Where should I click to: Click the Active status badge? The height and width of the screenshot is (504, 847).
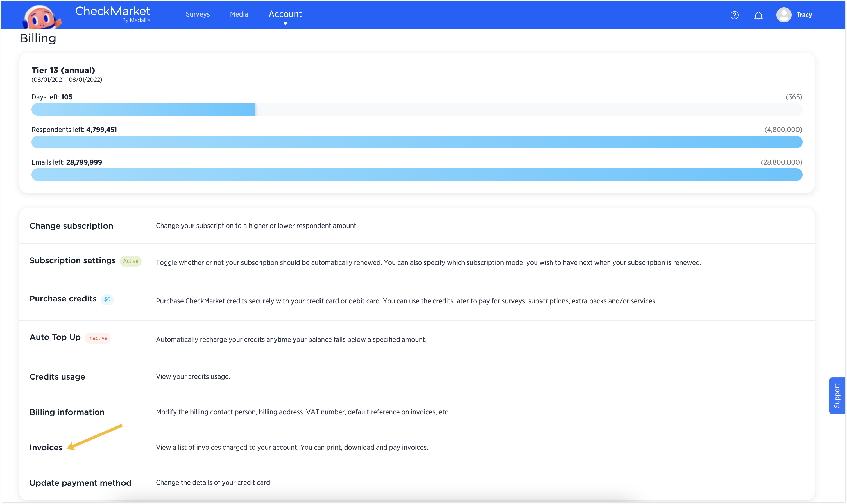tap(130, 261)
